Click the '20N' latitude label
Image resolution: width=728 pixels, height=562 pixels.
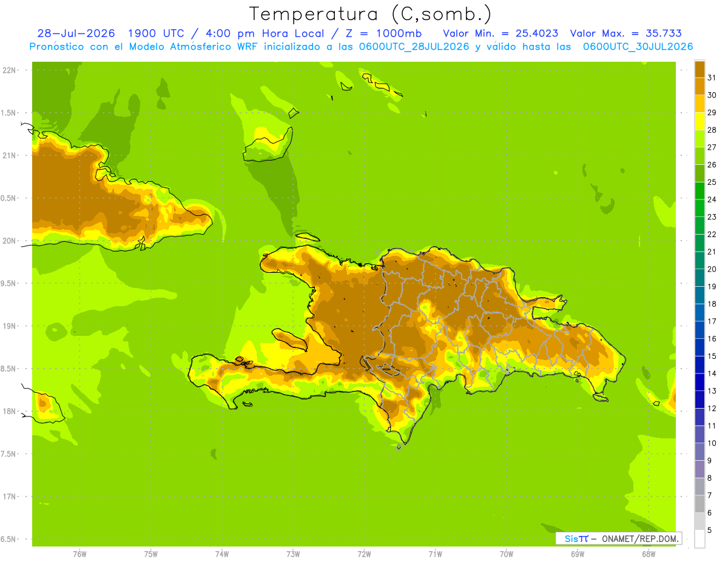click(10, 241)
